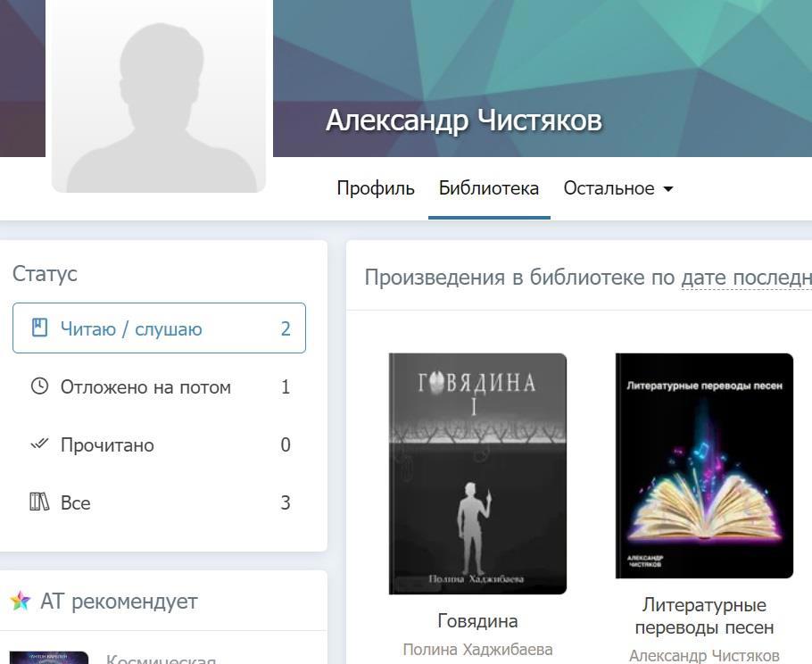The height and width of the screenshot is (664, 812).
Task: Open the Говядина book cover
Action: coord(477,473)
